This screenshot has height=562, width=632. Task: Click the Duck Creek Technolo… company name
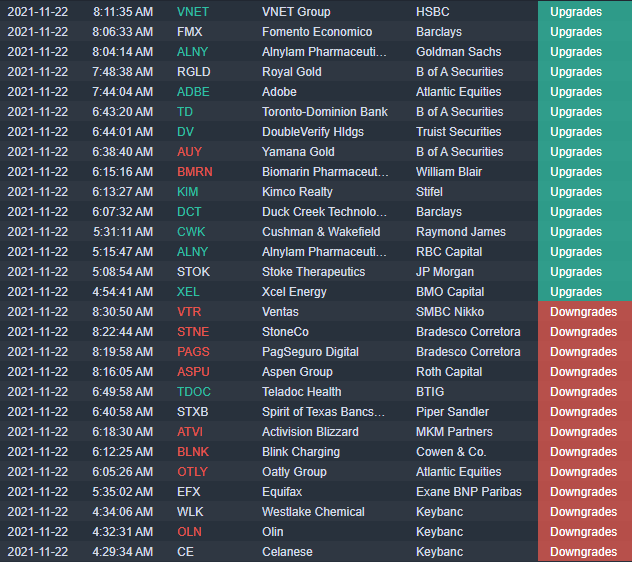324,212
